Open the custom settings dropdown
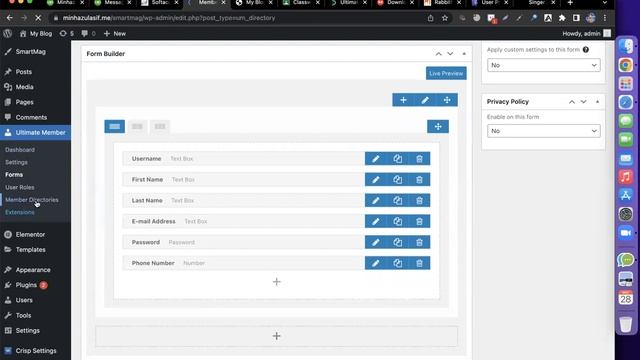The height and width of the screenshot is (360, 640). (x=544, y=65)
